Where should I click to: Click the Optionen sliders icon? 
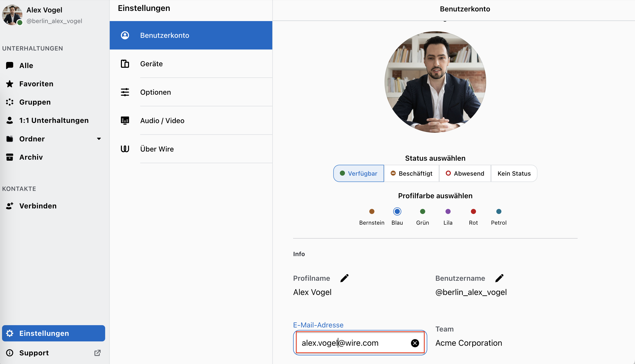[x=125, y=92]
